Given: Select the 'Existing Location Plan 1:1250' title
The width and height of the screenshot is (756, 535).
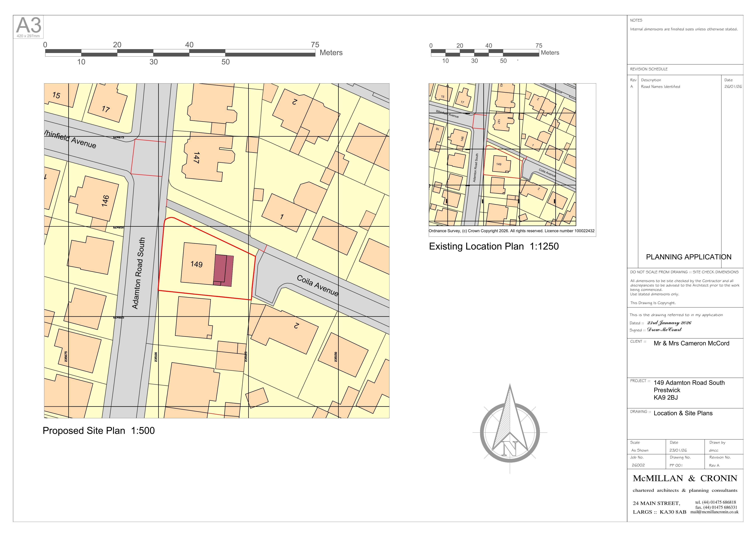Looking at the screenshot, I should (494, 246).
